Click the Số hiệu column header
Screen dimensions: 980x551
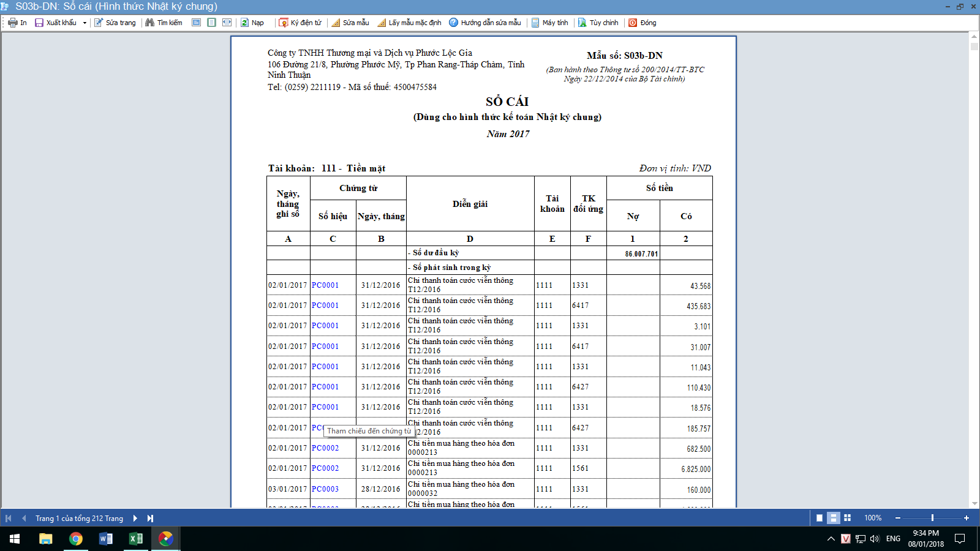[x=333, y=216]
